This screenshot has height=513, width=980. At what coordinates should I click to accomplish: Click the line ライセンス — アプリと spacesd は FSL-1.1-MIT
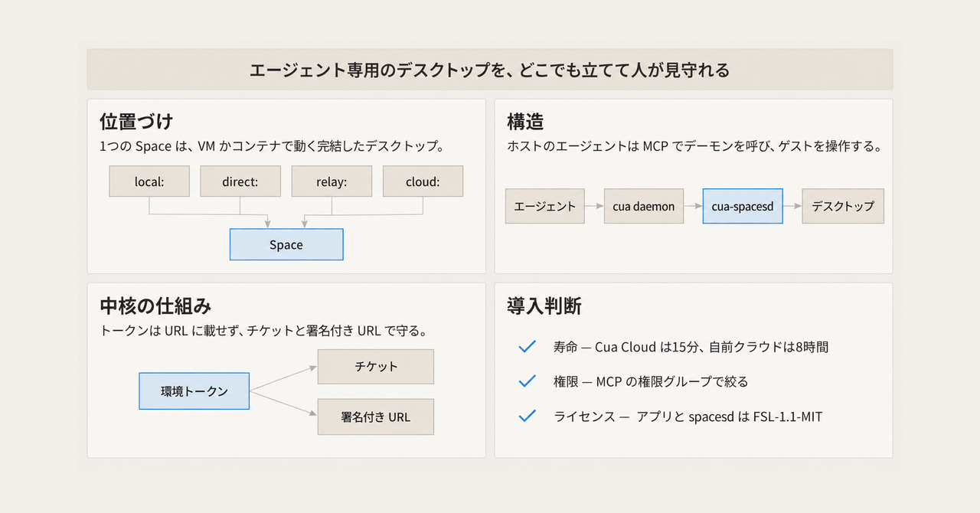pos(688,417)
